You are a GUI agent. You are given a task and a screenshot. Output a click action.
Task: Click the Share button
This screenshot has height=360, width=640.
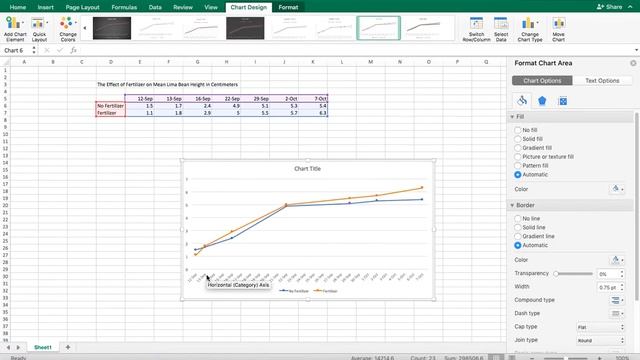(x=609, y=7)
